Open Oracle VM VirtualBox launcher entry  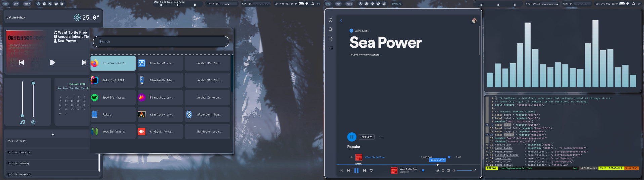coord(160,63)
